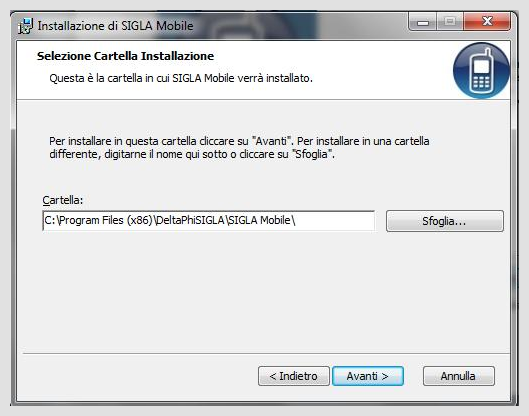The image size is (529, 416).
Task: Click the empty grey area below the path field
Action: [x=263, y=290]
